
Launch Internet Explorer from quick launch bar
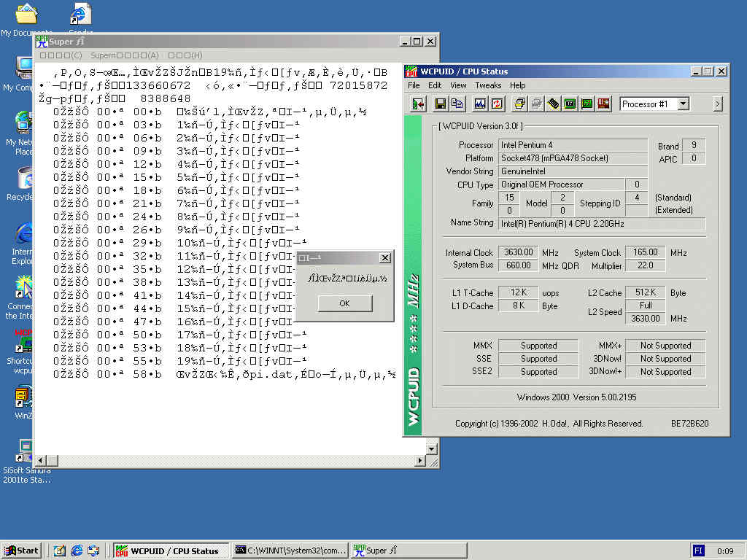click(77, 551)
